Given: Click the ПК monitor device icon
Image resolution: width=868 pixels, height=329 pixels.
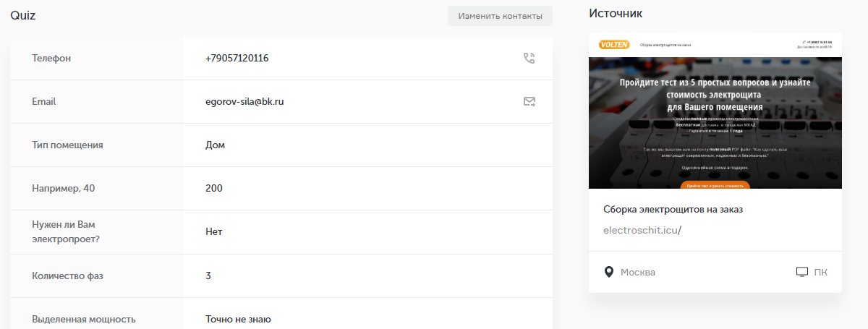Looking at the screenshot, I should pyautogui.click(x=801, y=272).
